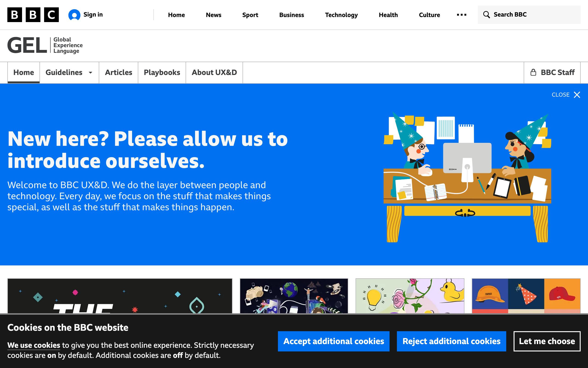This screenshot has width=588, height=368.
Task: Click Let me choose button
Action: click(x=547, y=341)
